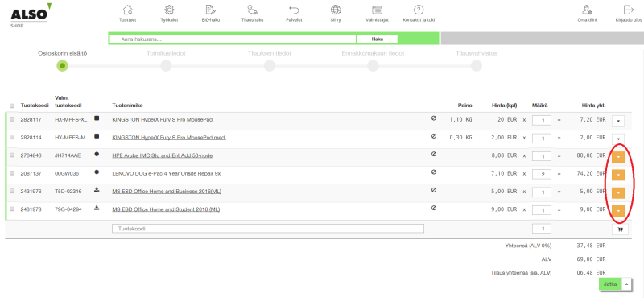Image resolution: width=644 pixels, height=298 pixels.
Task: Go to the Ostoskorin sisältö step
Action: click(62, 66)
